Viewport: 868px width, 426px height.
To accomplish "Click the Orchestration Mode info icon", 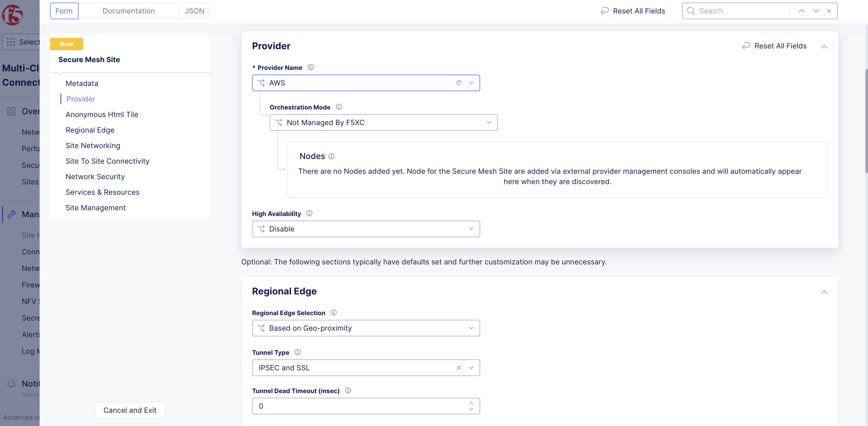I will 339,107.
